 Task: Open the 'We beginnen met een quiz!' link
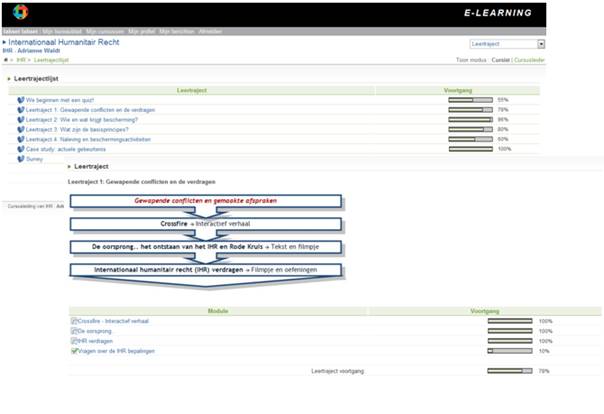pyautogui.click(x=60, y=100)
